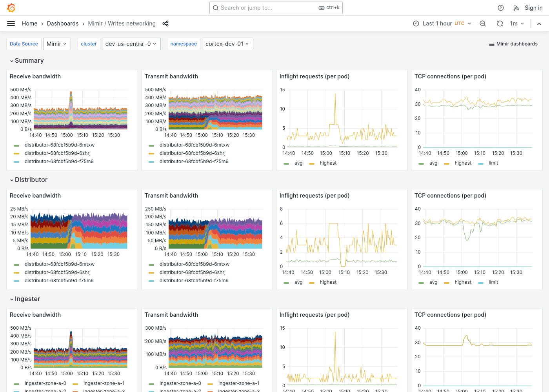549x392 pixels.
Task: Toggle the highest series in Inflight requests legend
Action: [328, 163]
